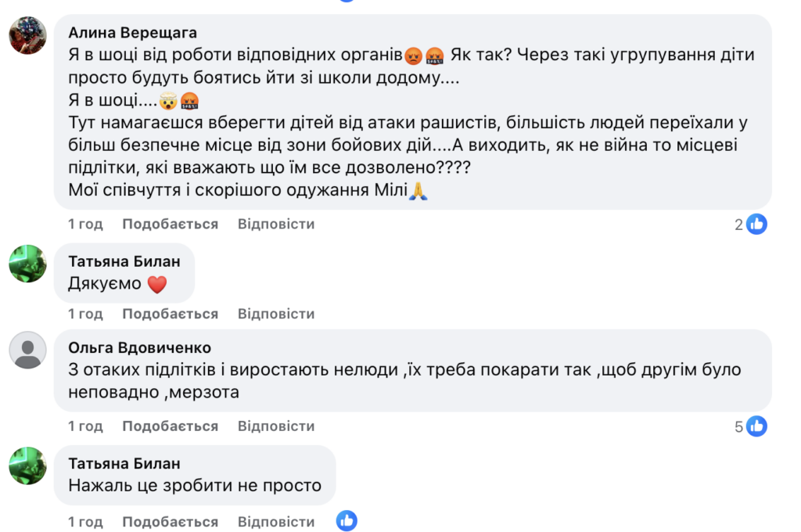The width and height of the screenshot is (801, 532).
Task: Like Алина Верещага's comment via 'Подобається'
Action: (x=170, y=225)
